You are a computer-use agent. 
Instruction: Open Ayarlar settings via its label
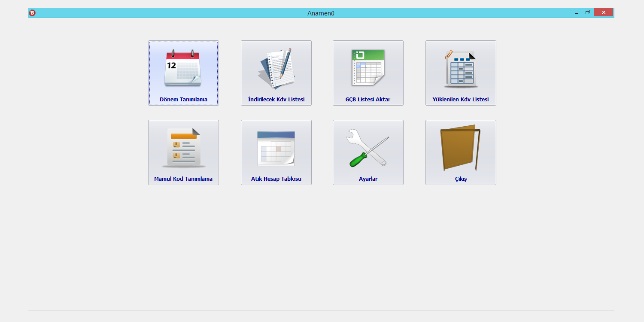368,179
